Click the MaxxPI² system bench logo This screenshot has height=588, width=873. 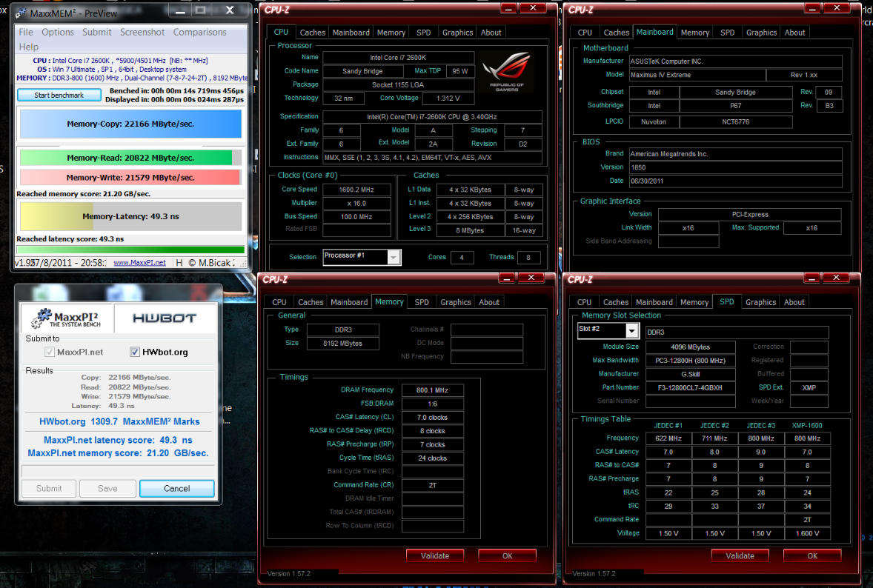[x=66, y=318]
